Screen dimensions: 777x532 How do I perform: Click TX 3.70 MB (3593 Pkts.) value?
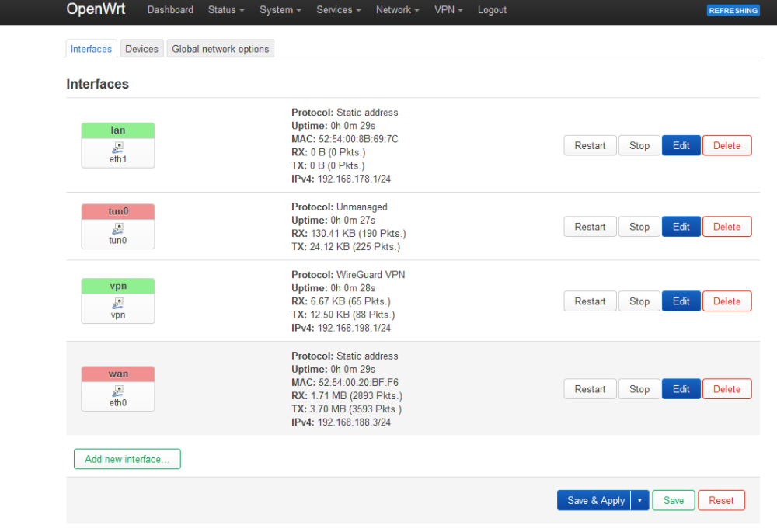tap(356, 409)
